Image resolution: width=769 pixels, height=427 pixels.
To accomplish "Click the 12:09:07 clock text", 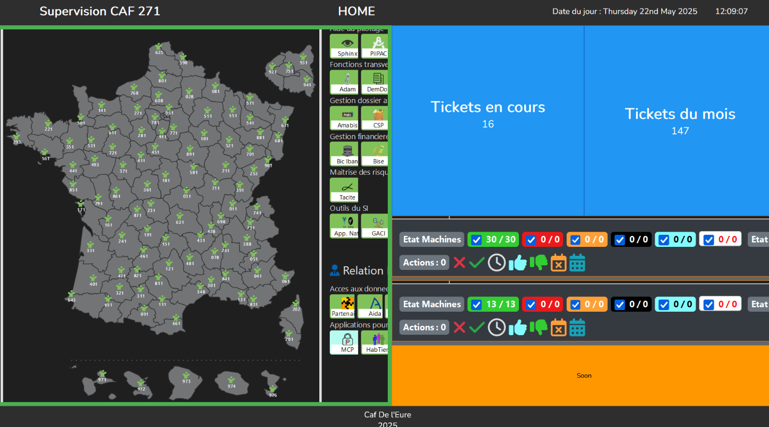I will point(731,11).
